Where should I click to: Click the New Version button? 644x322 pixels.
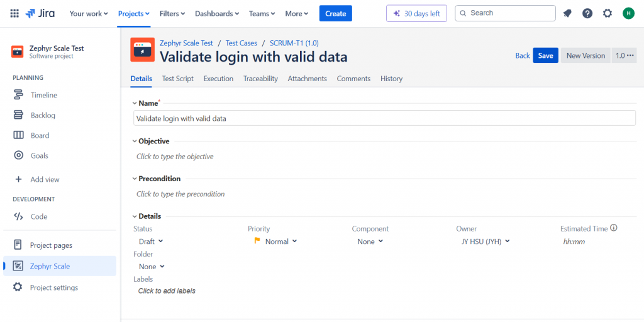[x=586, y=55]
